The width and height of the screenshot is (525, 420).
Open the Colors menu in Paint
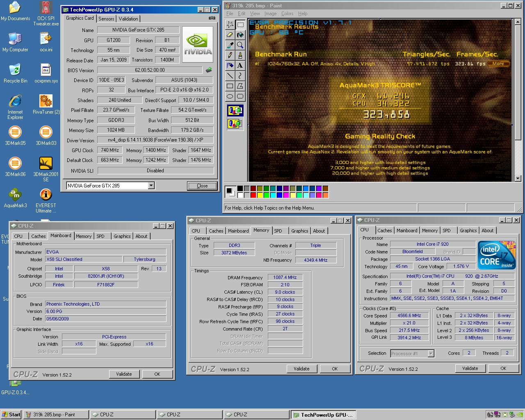[287, 14]
